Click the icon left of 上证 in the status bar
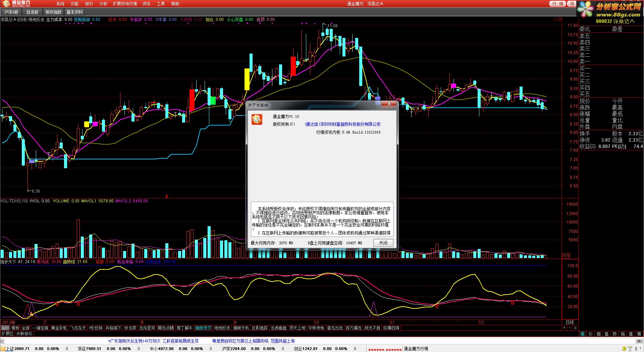Screen dimensions: 644x352 pos(3,349)
